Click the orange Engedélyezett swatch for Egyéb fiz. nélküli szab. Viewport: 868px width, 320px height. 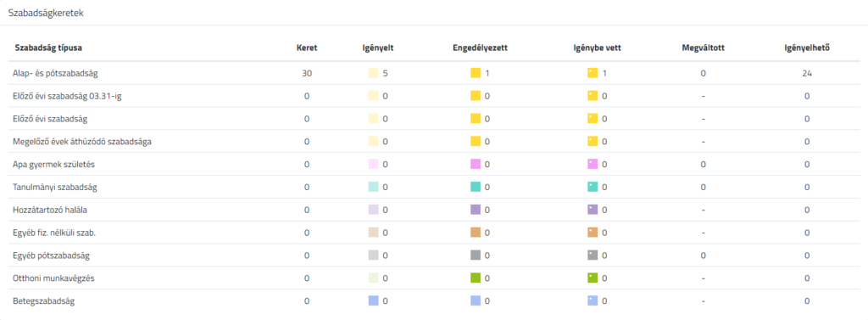tap(475, 233)
